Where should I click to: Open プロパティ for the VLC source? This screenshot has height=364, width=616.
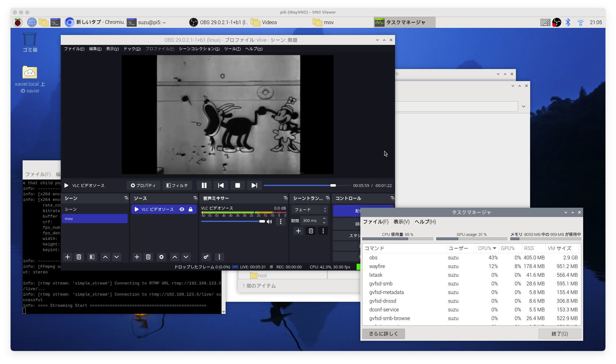point(143,185)
